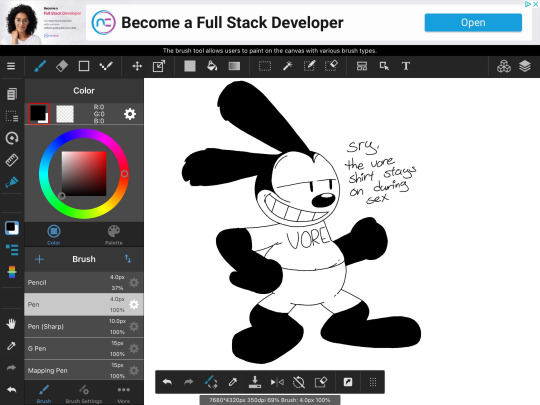Toggle the blue pen correction icon in sidebar
Image resolution: width=540 pixels, height=405 pixels.
[12, 181]
